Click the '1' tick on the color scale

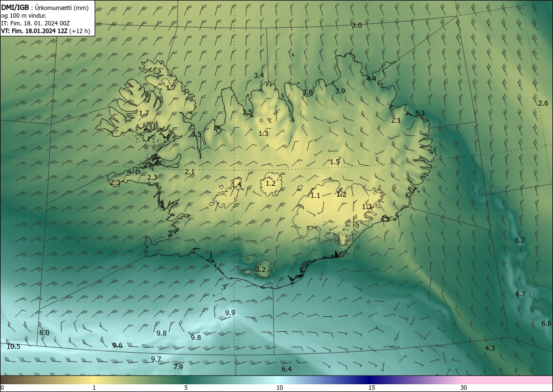click(x=94, y=388)
